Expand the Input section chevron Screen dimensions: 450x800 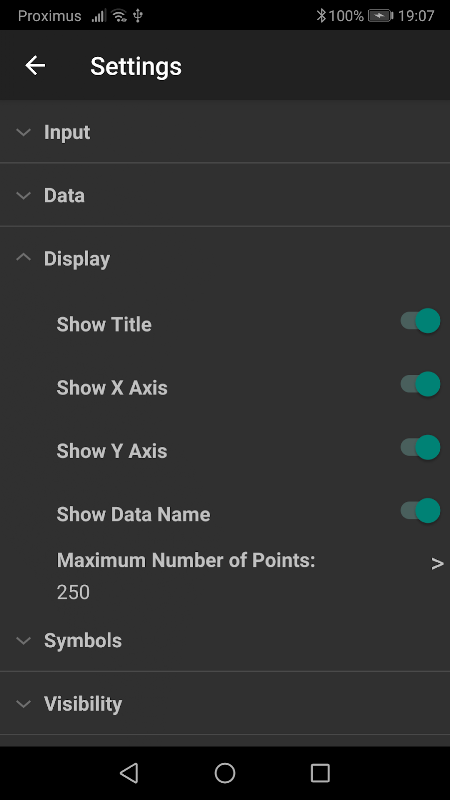click(x=23, y=132)
